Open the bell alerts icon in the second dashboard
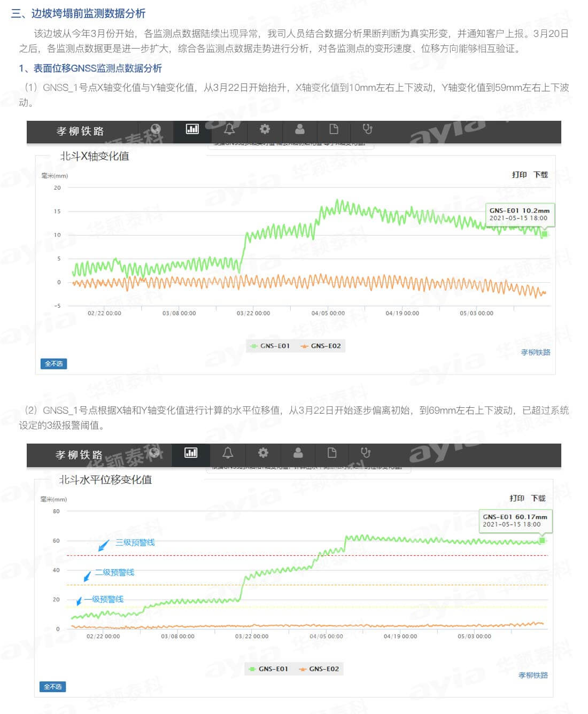The width and height of the screenshot is (588, 714). coord(228,453)
